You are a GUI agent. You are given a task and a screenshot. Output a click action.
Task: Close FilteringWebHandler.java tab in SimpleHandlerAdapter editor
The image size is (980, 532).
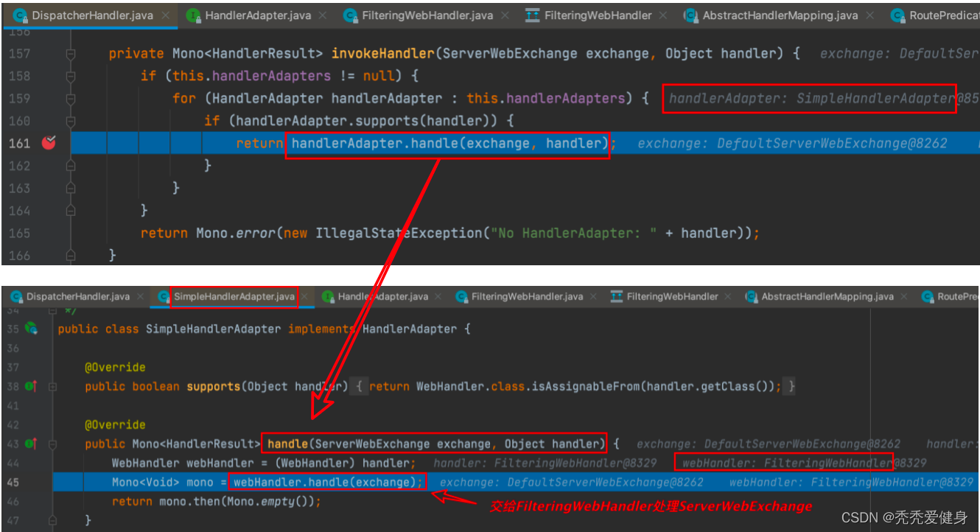coord(593,296)
